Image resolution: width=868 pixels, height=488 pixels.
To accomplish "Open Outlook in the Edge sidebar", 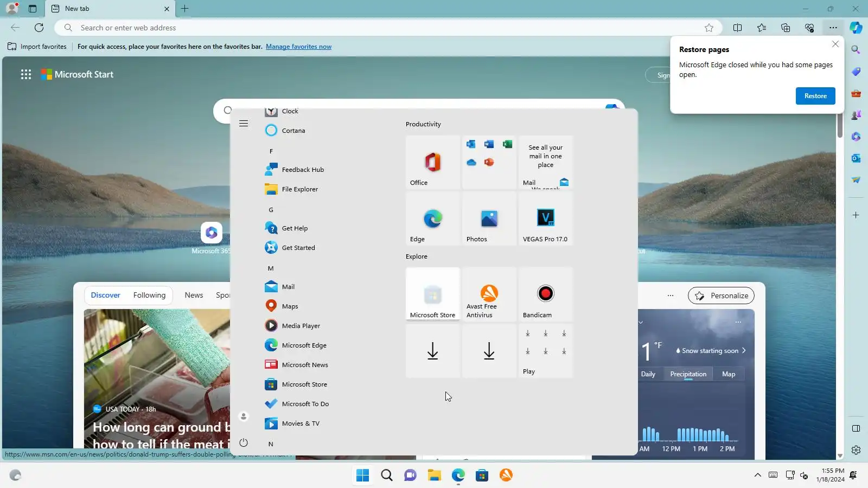I will tap(856, 158).
